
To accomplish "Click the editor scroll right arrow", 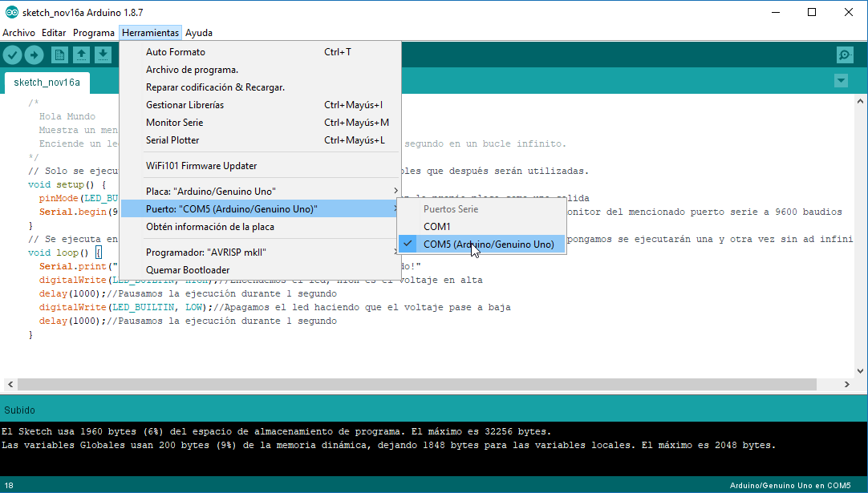I will (846, 384).
